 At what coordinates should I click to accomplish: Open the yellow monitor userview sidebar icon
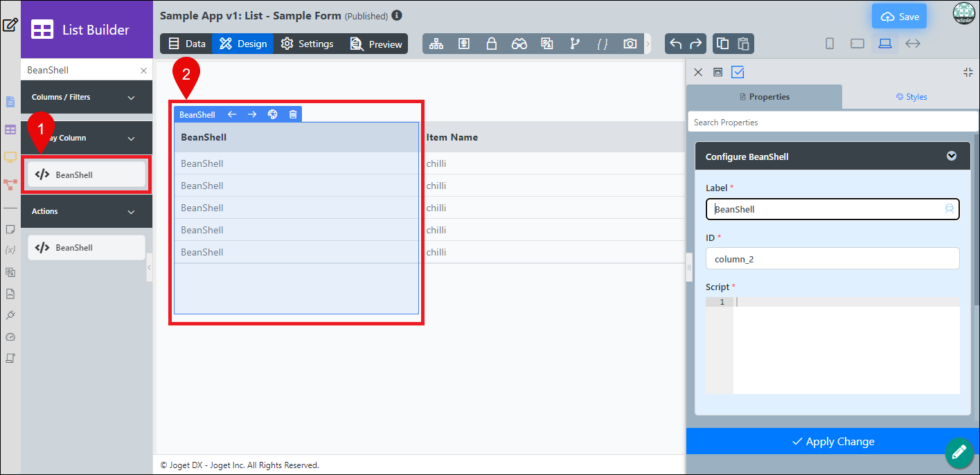(10, 157)
